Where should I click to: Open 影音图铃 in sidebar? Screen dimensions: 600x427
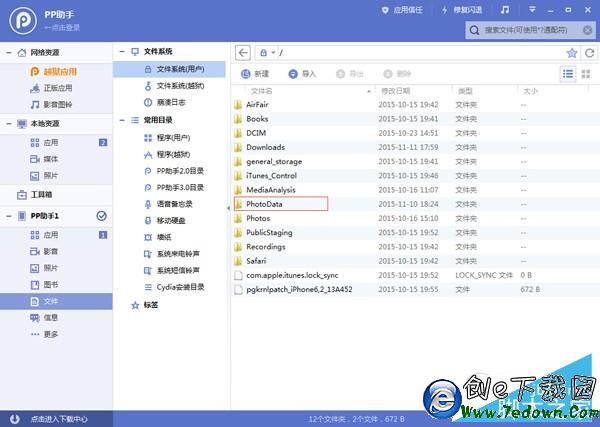coord(51,104)
